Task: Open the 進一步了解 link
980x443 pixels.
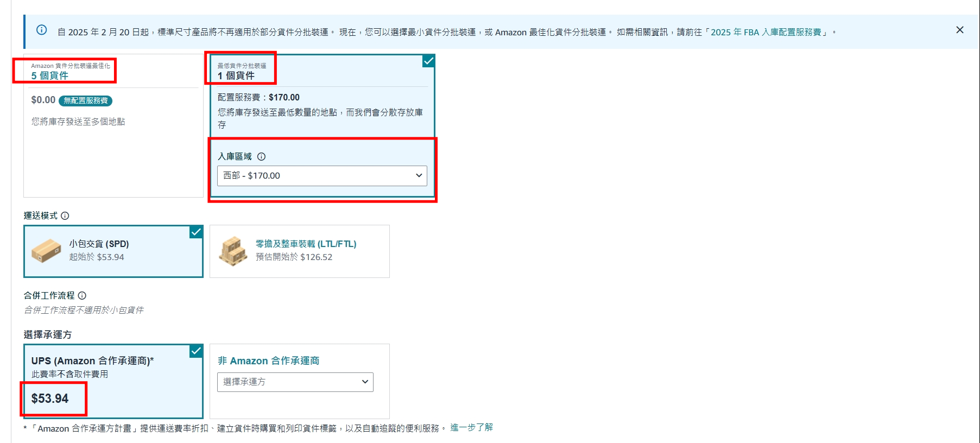Action: point(471,427)
